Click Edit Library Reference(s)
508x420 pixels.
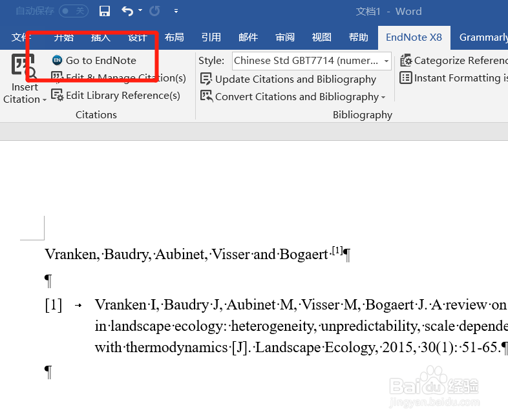[x=115, y=95]
